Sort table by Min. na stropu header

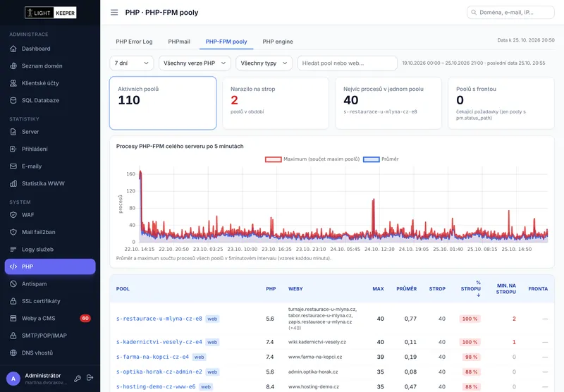pos(506,289)
